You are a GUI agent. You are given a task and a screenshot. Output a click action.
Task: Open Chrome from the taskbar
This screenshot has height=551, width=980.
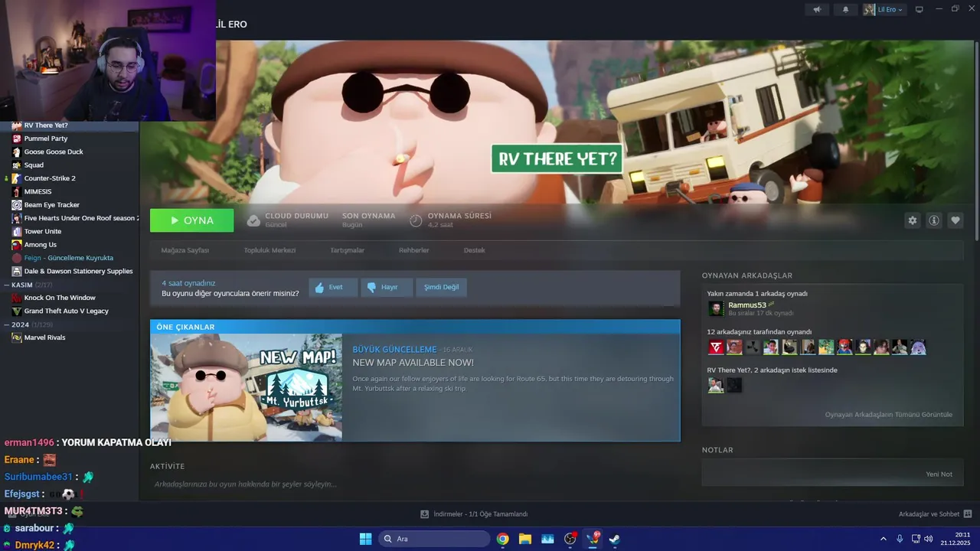(x=502, y=539)
